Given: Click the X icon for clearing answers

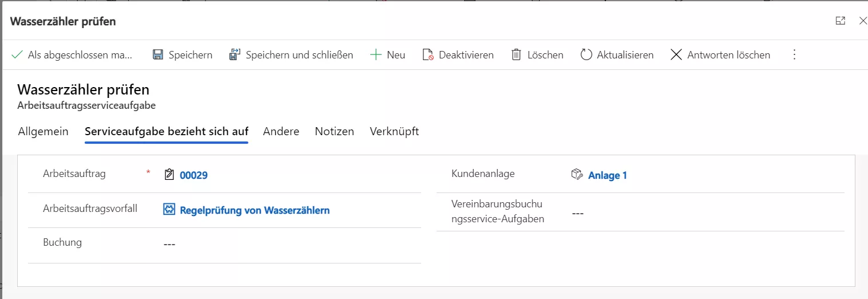Looking at the screenshot, I should click(x=676, y=55).
